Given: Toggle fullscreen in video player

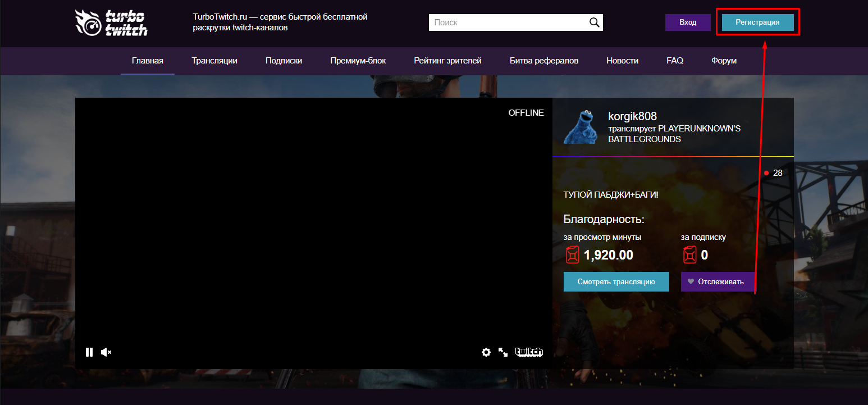Looking at the screenshot, I should (503, 352).
